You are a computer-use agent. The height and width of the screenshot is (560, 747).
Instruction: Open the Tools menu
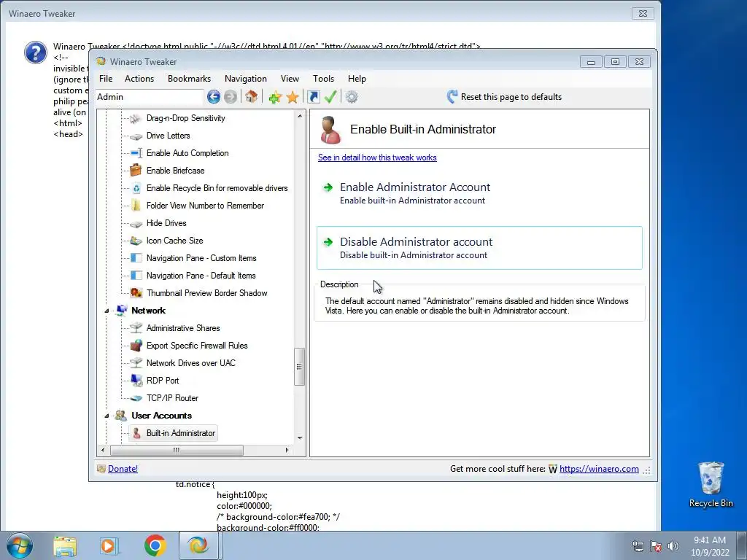[323, 79]
